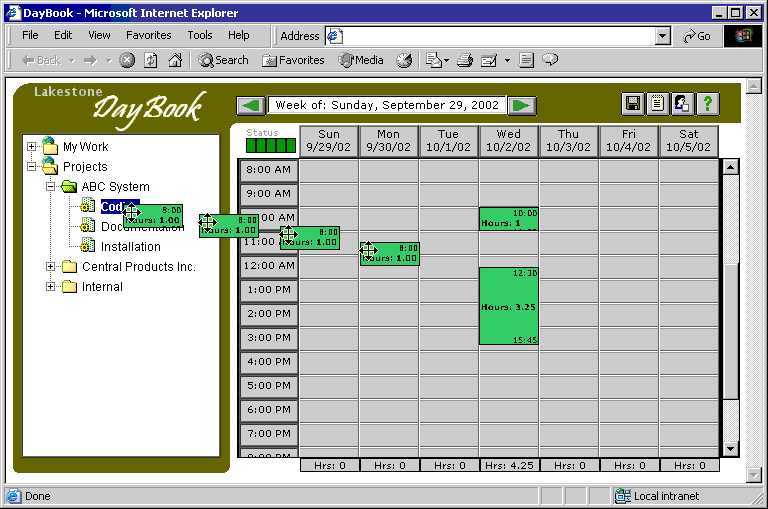
Task: Click the Mon 9/30/02 column header
Action: click(388, 141)
